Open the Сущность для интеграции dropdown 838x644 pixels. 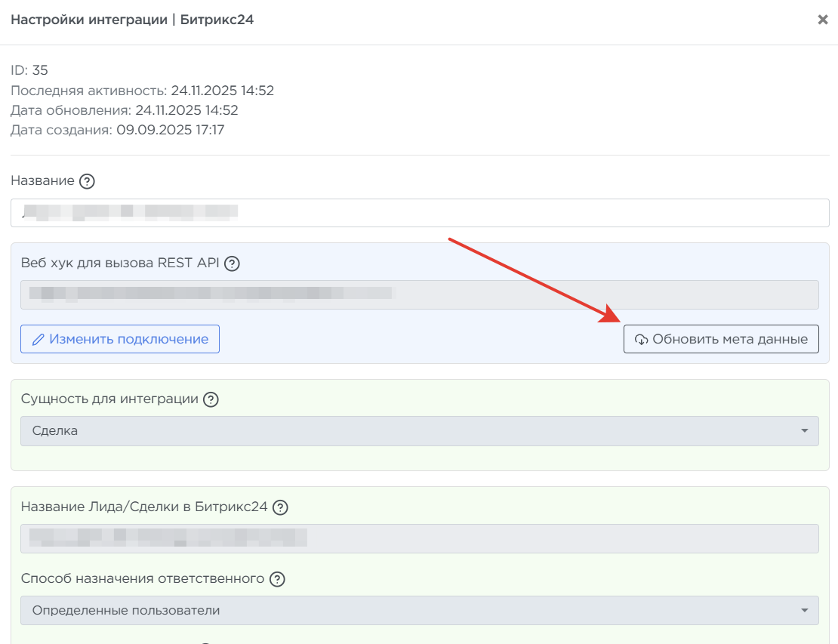tap(419, 431)
